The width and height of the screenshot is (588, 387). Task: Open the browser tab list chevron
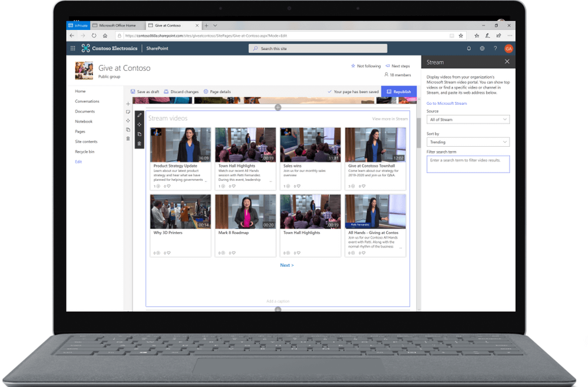pyautogui.click(x=215, y=25)
